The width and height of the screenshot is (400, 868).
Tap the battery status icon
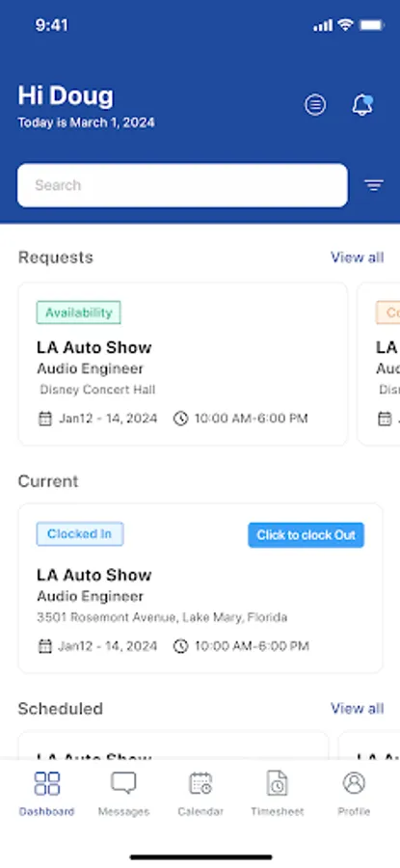click(x=371, y=25)
